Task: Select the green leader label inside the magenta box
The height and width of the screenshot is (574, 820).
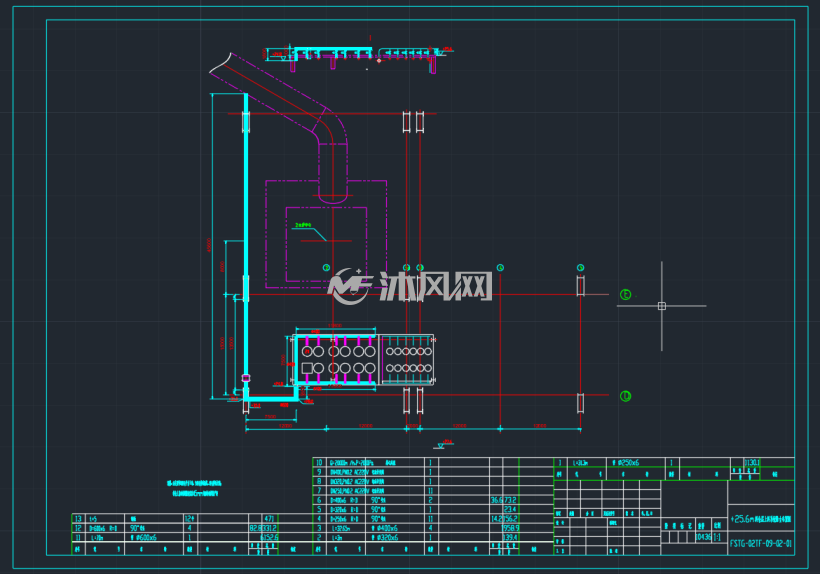Action: coord(303,225)
